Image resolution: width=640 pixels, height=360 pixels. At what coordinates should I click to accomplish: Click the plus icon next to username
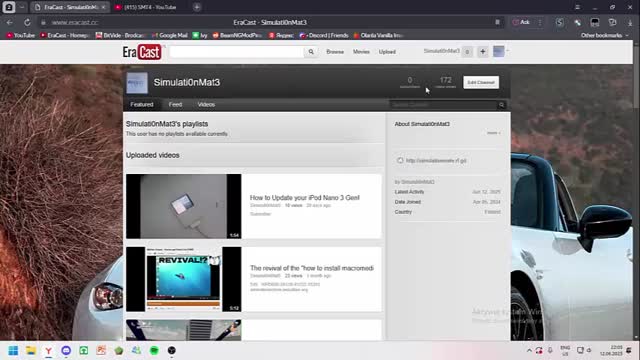click(x=482, y=51)
